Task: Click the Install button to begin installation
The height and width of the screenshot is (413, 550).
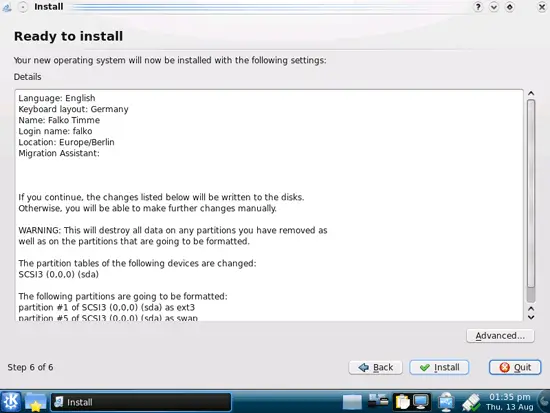Action: [x=439, y=367]
